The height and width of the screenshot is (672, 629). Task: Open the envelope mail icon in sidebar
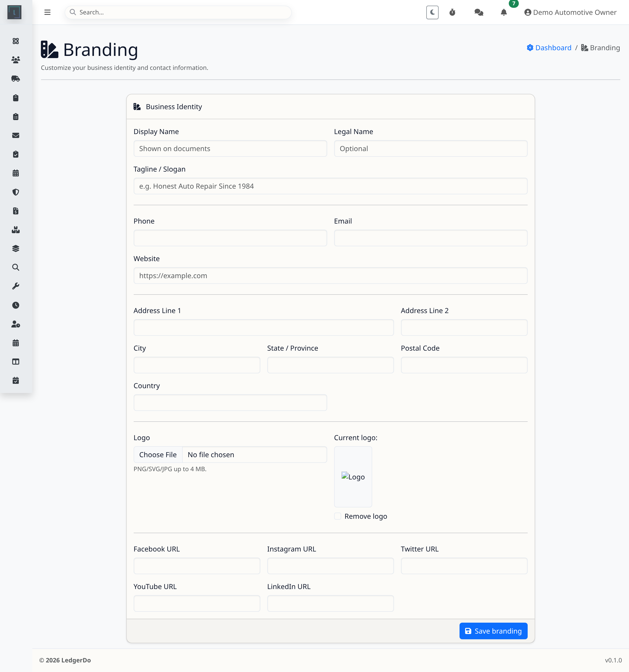pyautogui.click(x=16, y=135)
